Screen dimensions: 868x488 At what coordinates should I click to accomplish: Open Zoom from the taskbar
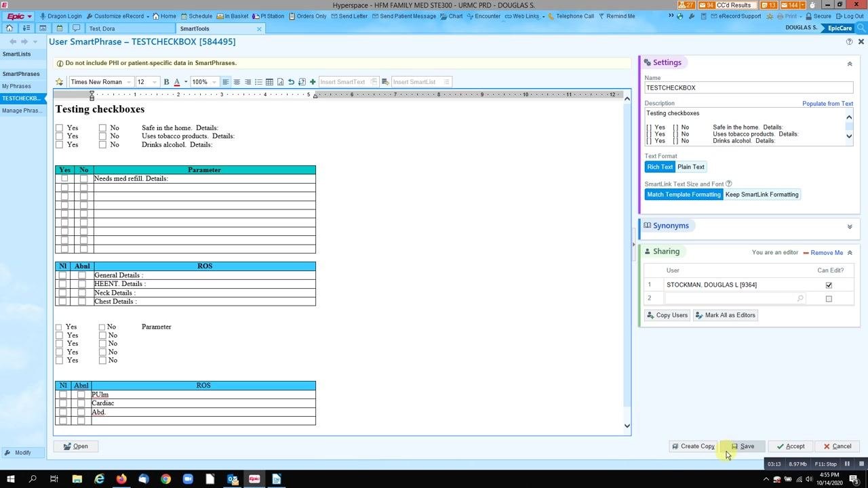coord(188,479)
